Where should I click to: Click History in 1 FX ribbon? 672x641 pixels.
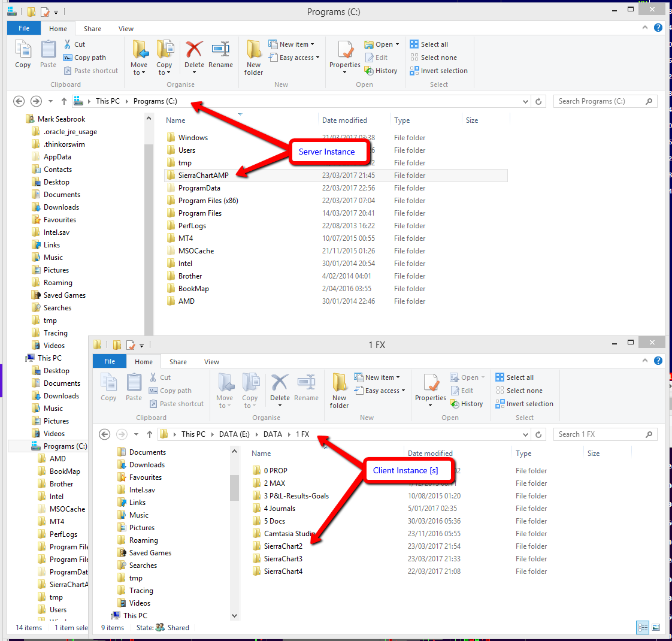(467, 404)
